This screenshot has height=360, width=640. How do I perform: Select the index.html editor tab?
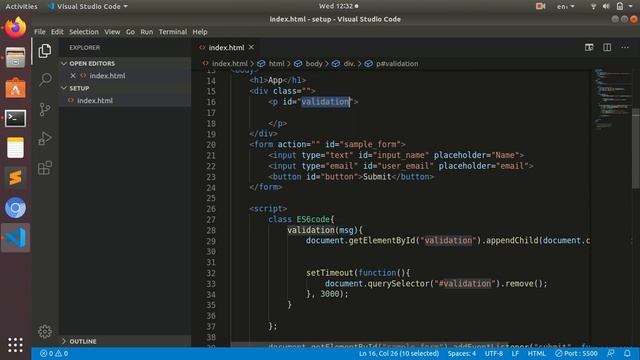(x=227, y=47)
